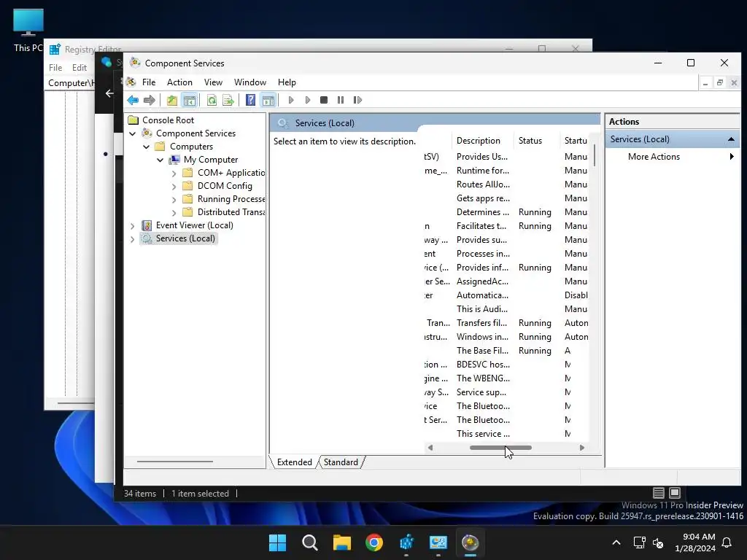Sort by the Status column header
This screenshot has height=560, width=747.
point(530,141)
